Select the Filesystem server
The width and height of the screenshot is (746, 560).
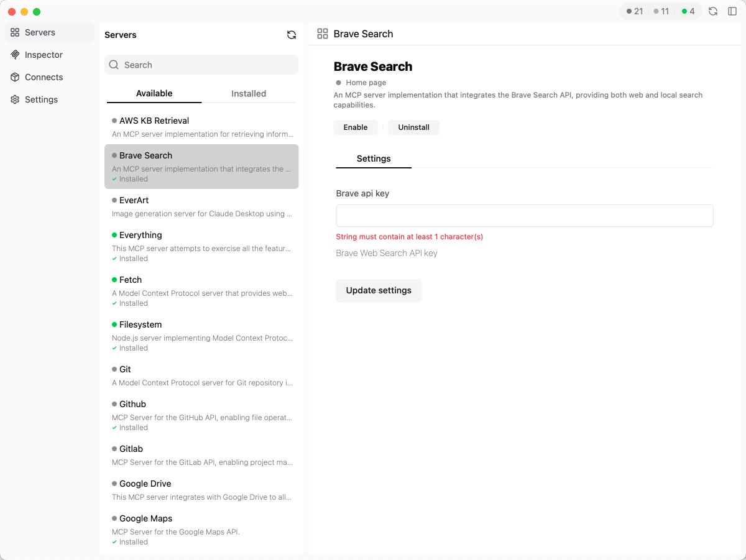[x=201, y=336]
